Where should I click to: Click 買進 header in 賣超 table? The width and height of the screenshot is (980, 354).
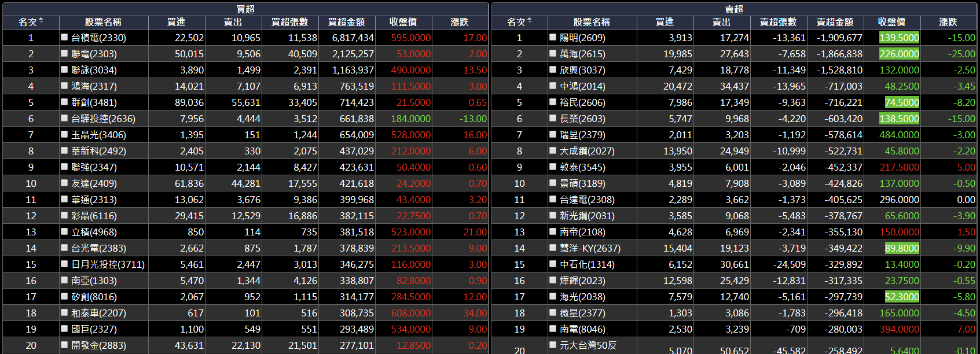(665, 22)
